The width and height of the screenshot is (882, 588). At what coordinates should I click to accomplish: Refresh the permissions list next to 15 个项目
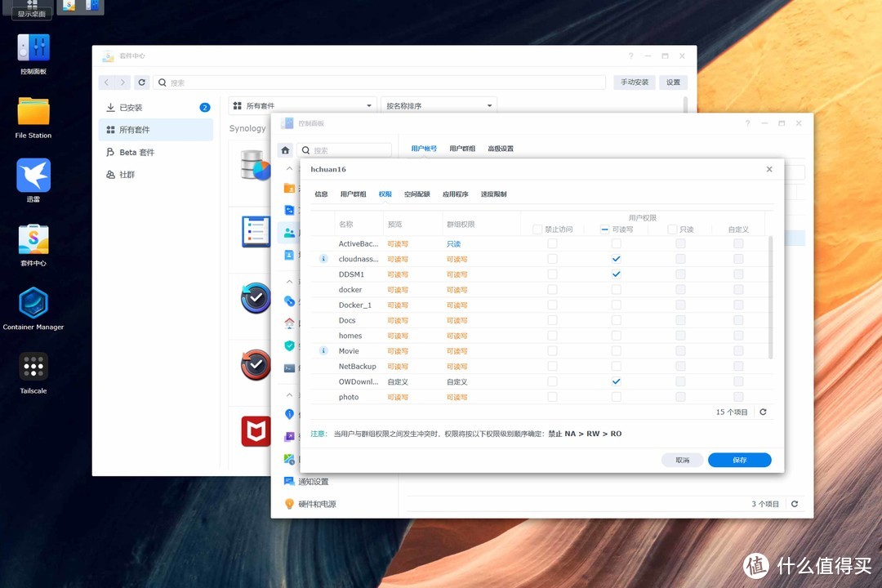pyautogui.click(x=763, y=412)
